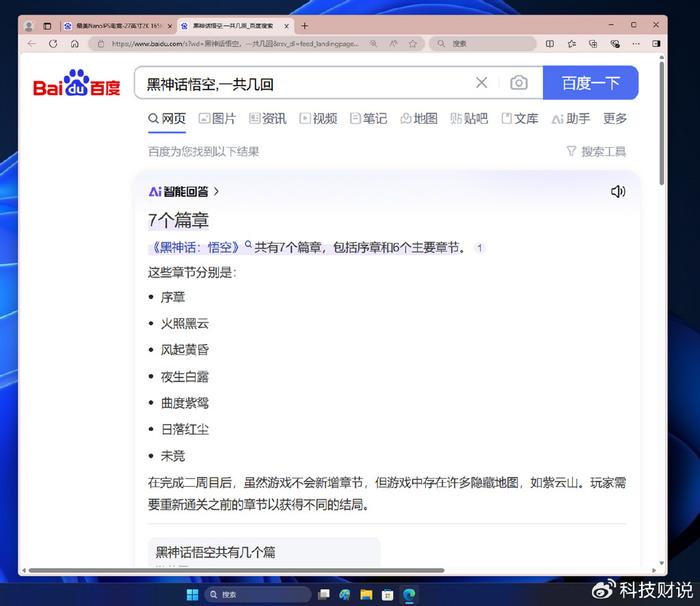Click the site info lock icon
The image size is (700, 606).
point(101,44)
